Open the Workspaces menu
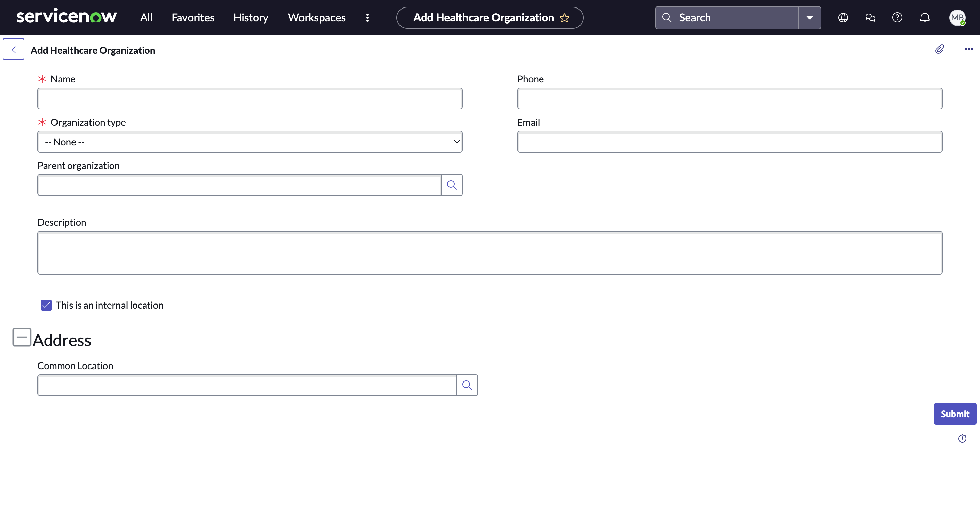 [x=316, y=18]
